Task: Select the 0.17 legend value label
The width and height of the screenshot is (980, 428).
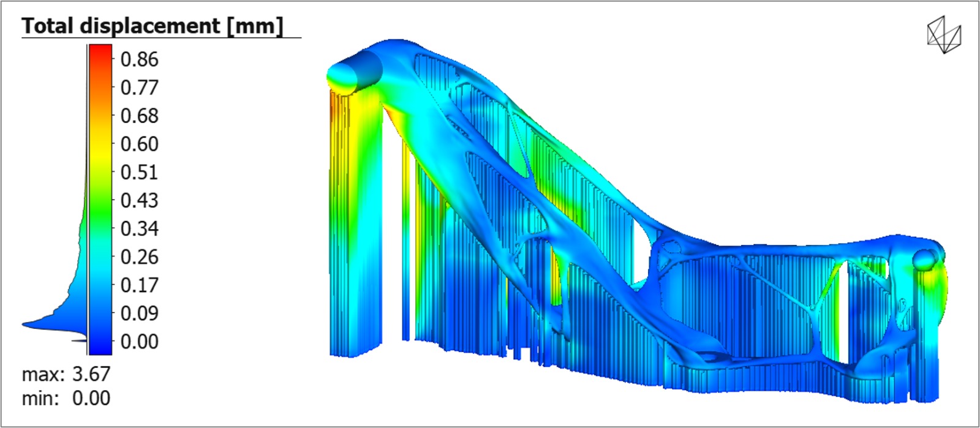Action: (139, 285)
